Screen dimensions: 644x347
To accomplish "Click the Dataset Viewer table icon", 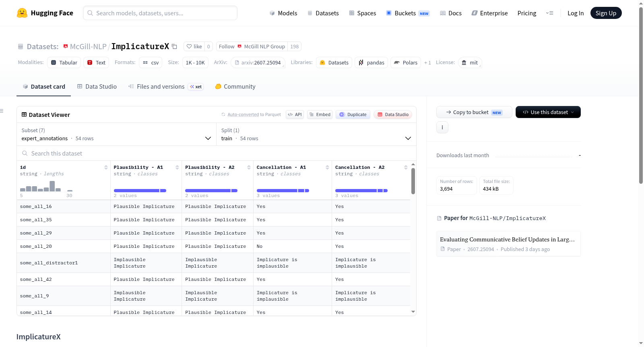I will [x=24, y=114].
